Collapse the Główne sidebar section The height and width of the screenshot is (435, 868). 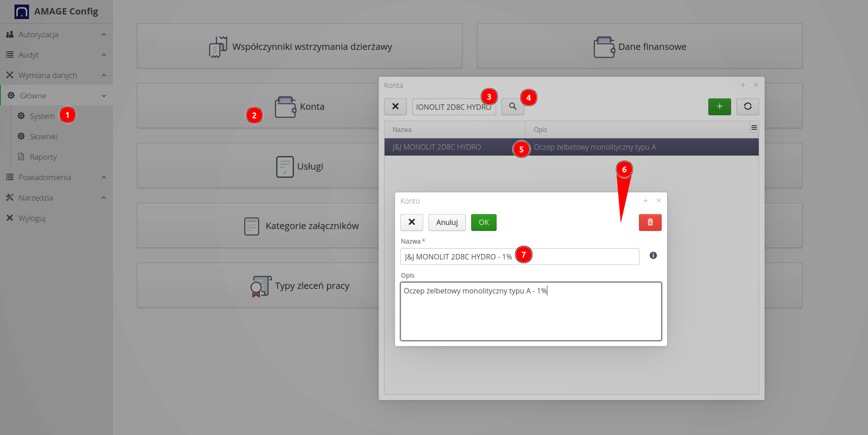point(56,96)
